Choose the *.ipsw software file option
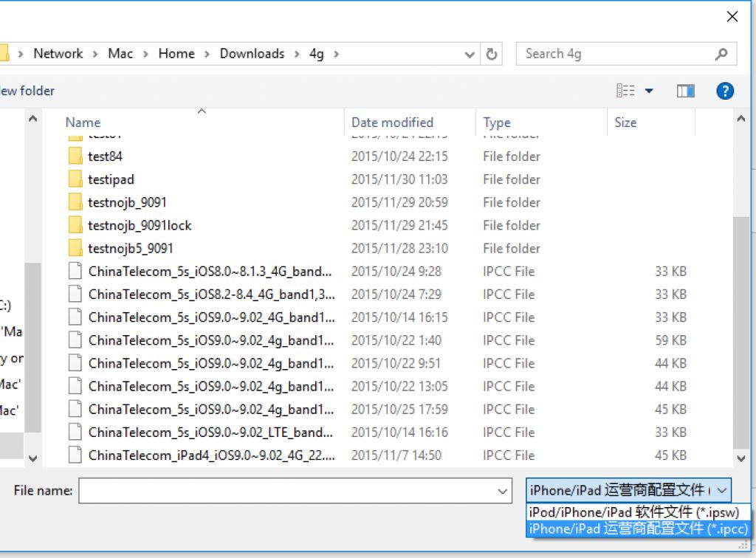 tap(634, 512)
